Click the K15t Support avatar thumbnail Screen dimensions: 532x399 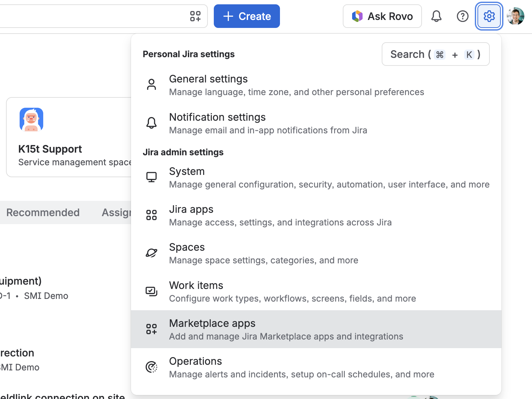pyautogui.click(x=31, y=119)
